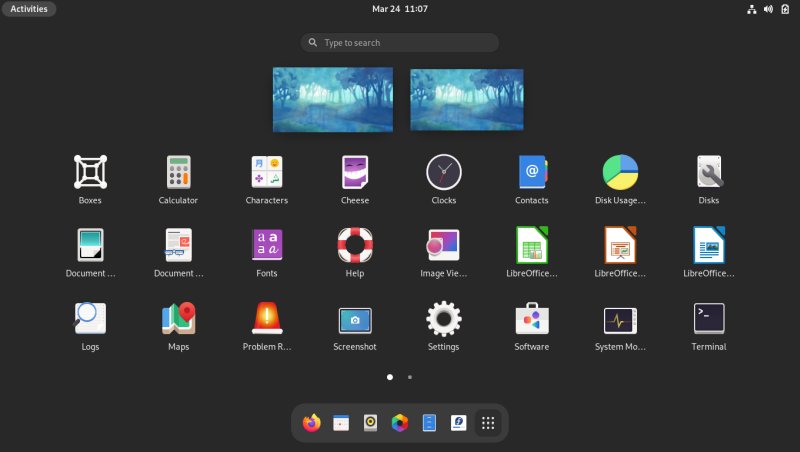Viewport: 800px width, 452px height.
Task: Launch the Fedora installer icon in dock
Action: click(459, 423)
